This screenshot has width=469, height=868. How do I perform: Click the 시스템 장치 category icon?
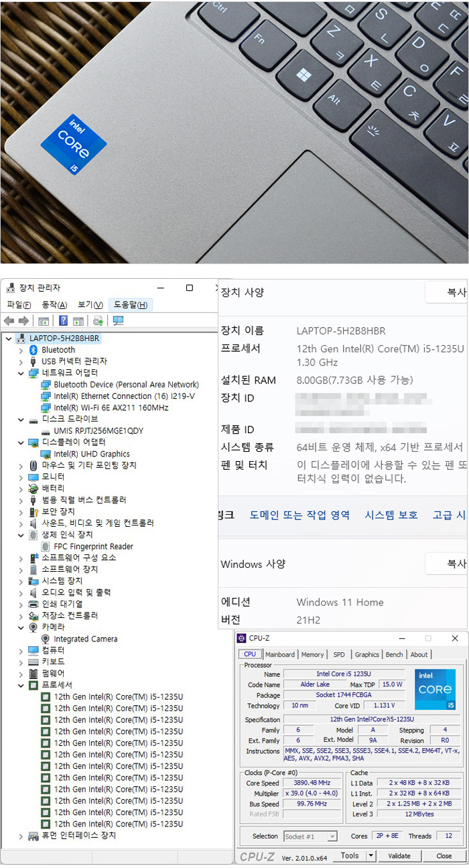[x=33, y=581]
